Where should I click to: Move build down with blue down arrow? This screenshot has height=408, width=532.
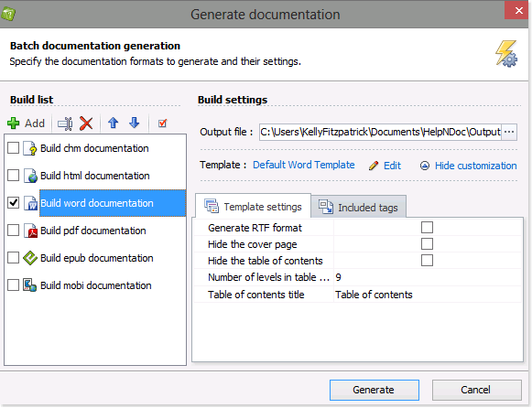point(135,123)
